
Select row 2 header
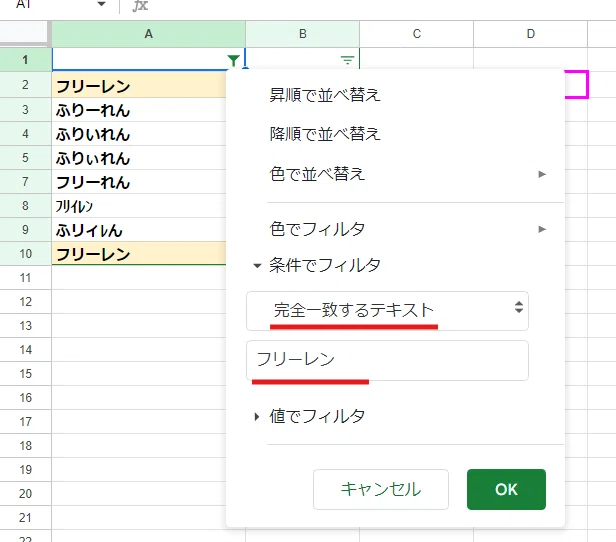tap(26, 85)
